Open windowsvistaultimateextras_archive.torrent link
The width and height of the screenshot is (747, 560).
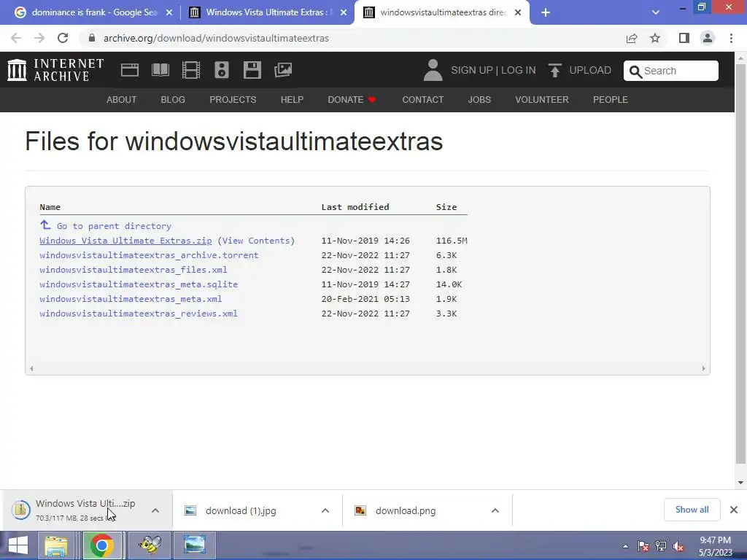149,255
